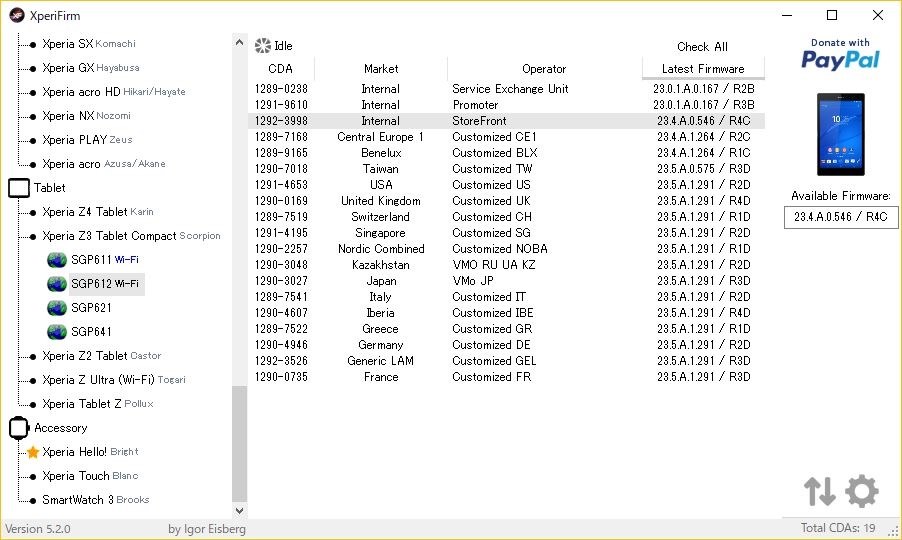
Task: Select the SGP621 model
Action: point(91,308)
